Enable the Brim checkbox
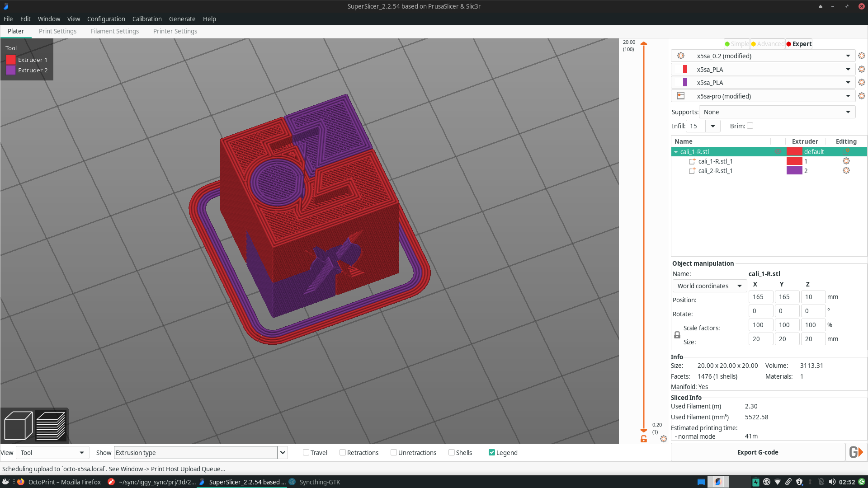The height and width of the screenshot is (488, 868). pyautogui.click(x=750, y=126)
